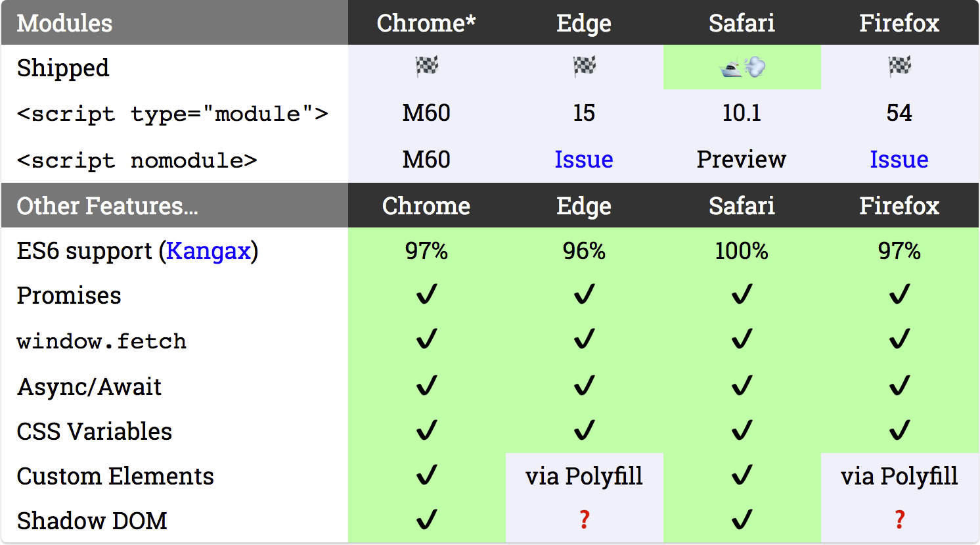Click the checkered flag under Edge
The width and height of the screenshot is (980, 545).
click(584, 66)
